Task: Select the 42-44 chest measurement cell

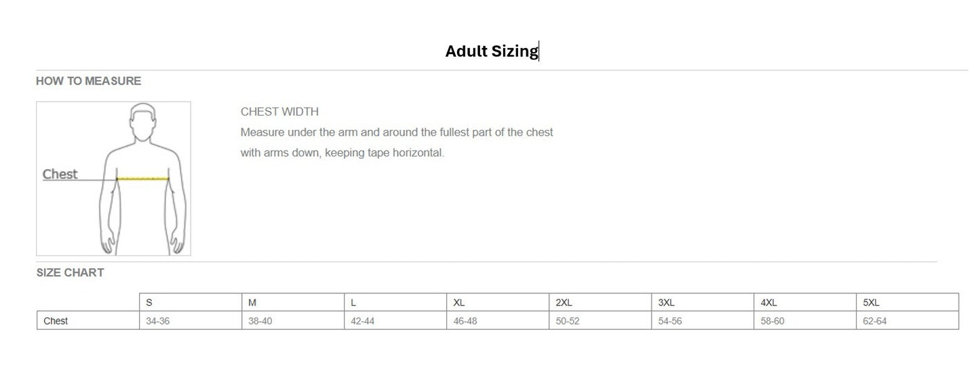Action: click(363, 321)
